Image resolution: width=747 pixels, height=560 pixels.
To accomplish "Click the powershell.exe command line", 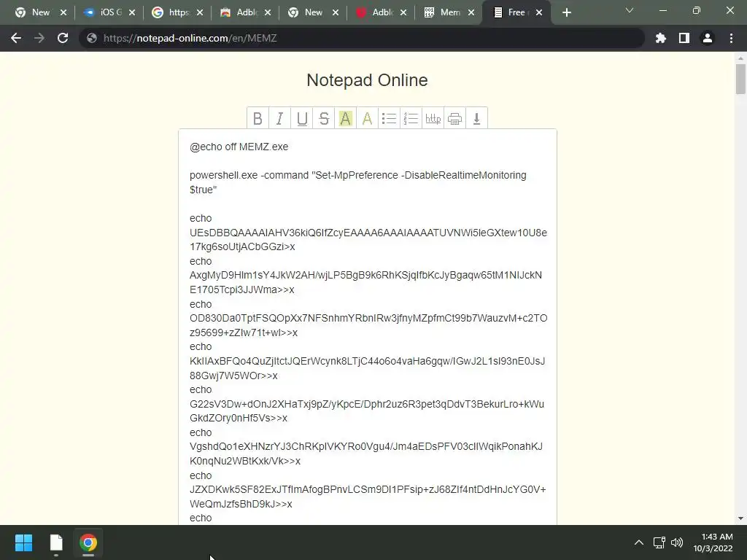I will pyautogui.click(x=357, y=182).
